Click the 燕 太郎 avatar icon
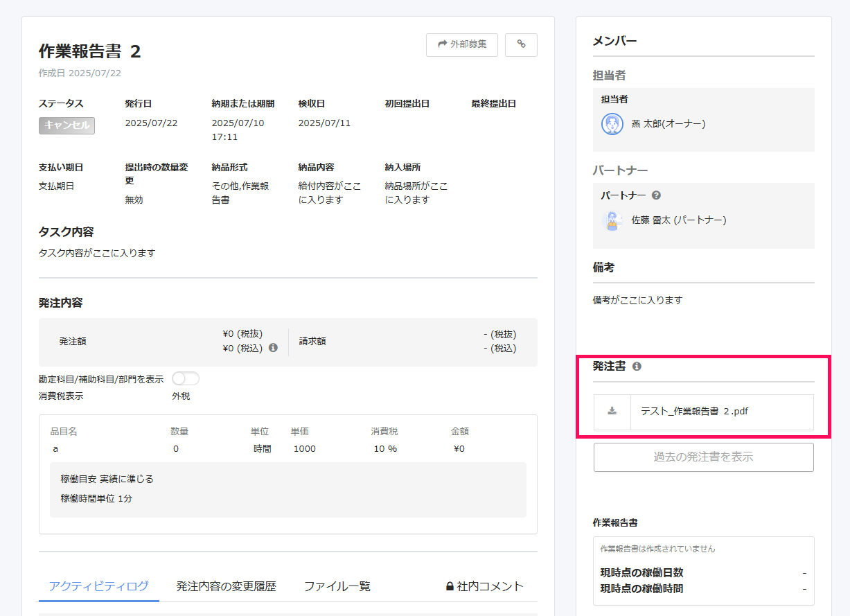This screenshot has width=850, height=616. [612, 124]
